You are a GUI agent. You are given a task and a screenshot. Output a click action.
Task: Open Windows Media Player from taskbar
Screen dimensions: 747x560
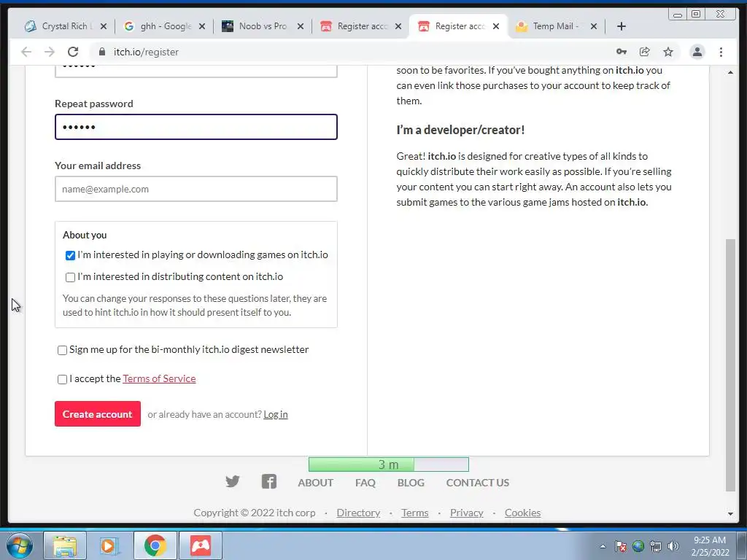109,545
